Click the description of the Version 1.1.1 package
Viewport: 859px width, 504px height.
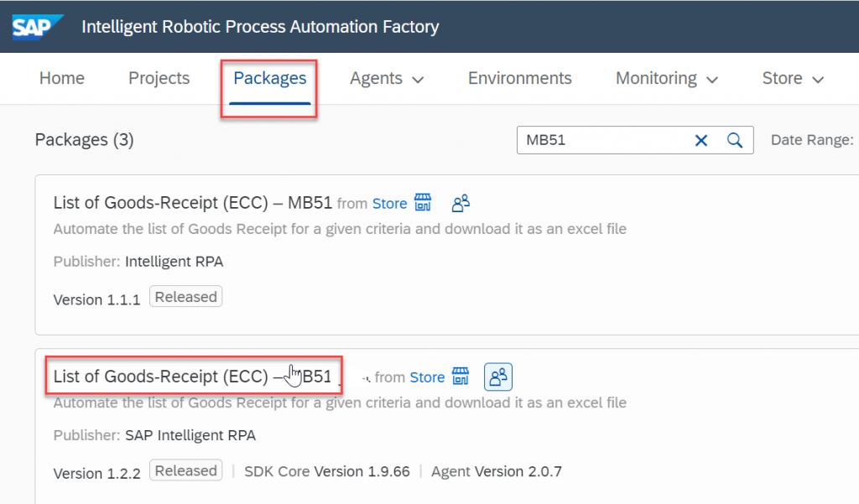pos(341,229)
